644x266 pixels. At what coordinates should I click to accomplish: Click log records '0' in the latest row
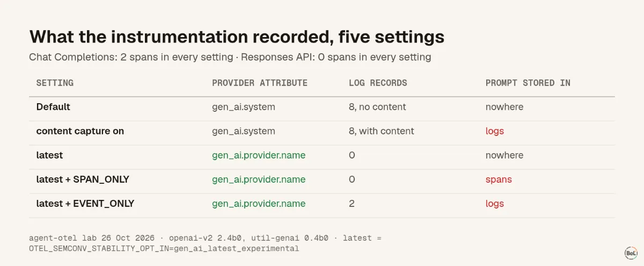click(352, 155)
